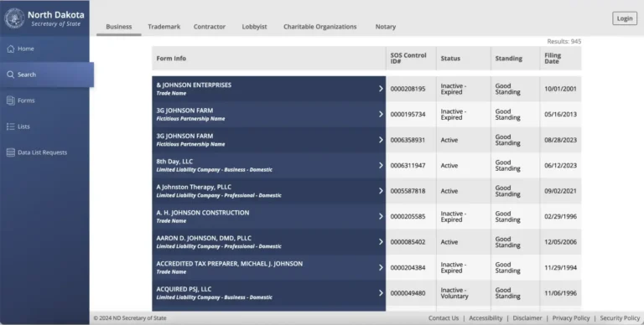This screenshot has width=644, height=325.
Task: Open Lists in the sidebar
Action: (44, 126)
